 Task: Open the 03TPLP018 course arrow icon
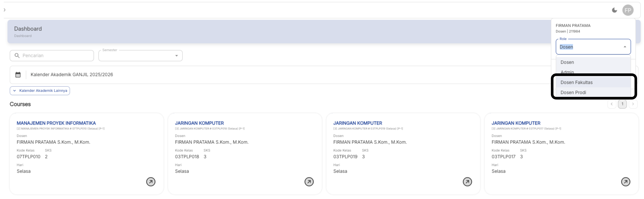[309, 182]
